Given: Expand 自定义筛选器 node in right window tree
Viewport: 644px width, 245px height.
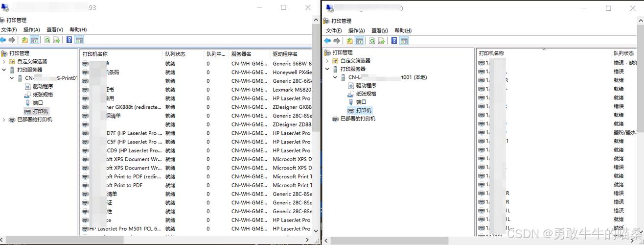Looking at the screenshot, I should tap(327, 61).
